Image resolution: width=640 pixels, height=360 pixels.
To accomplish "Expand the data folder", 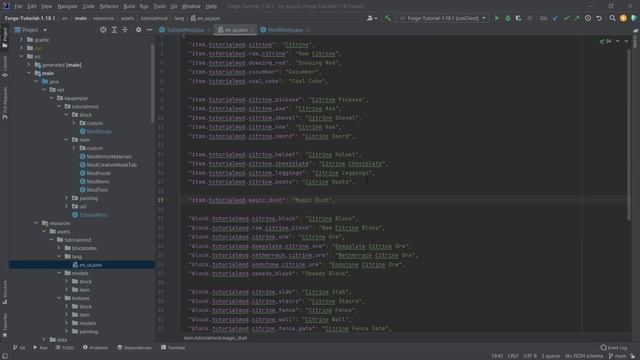I will point(44,340).
